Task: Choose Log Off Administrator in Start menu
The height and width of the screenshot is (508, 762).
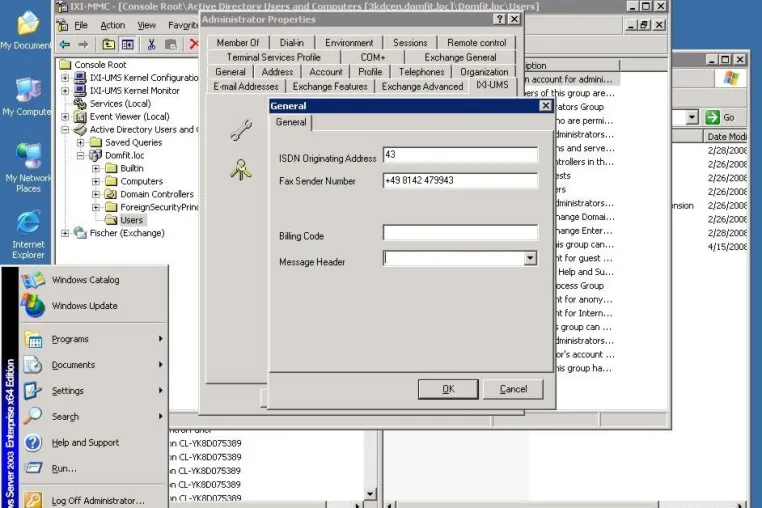Action: tap(94, 500)
